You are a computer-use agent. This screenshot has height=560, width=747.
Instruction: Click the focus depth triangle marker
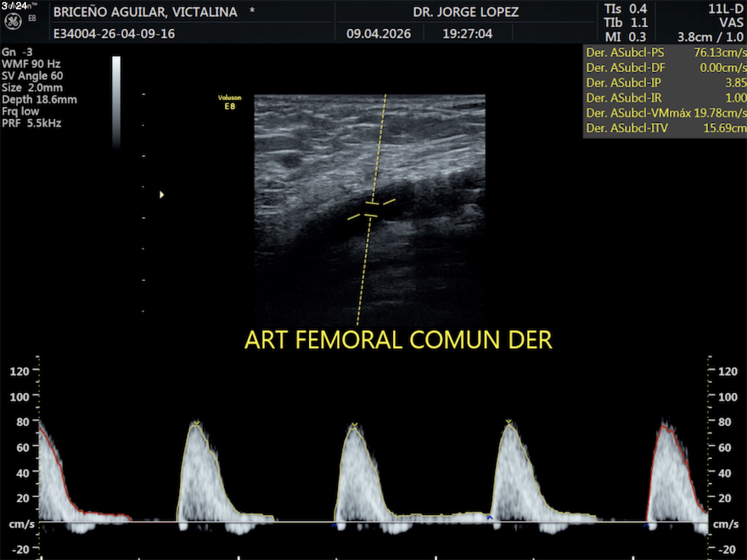click(x=161, y=195)
